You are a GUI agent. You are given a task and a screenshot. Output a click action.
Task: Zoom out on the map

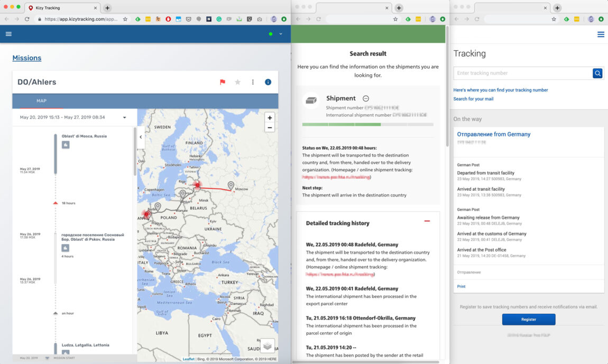270,127
